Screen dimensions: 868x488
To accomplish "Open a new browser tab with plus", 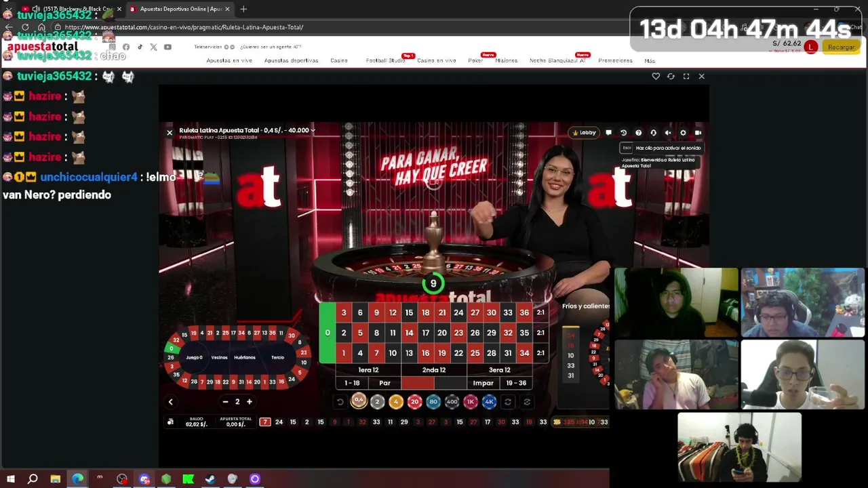I will click(x=243, y=9).
